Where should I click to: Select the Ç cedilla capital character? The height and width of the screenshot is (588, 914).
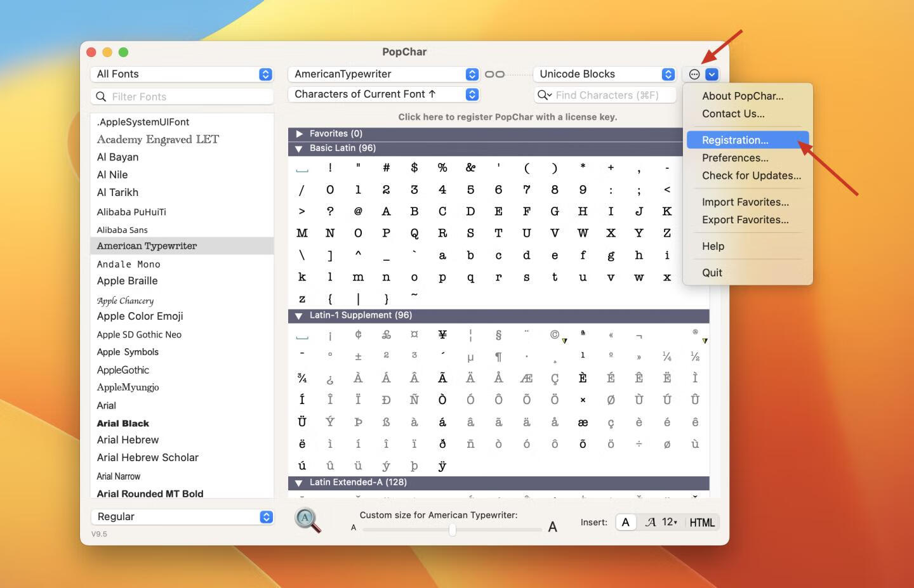[x=555, y=379]
